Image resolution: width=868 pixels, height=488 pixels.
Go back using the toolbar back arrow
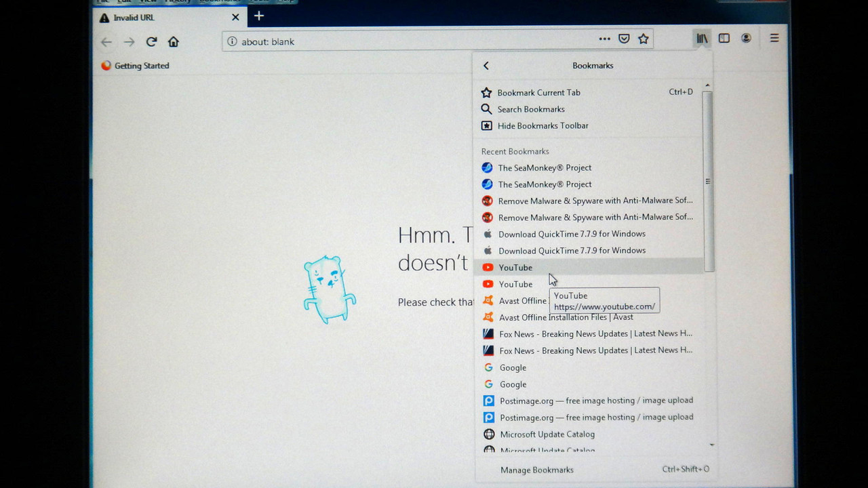[106, 42]
